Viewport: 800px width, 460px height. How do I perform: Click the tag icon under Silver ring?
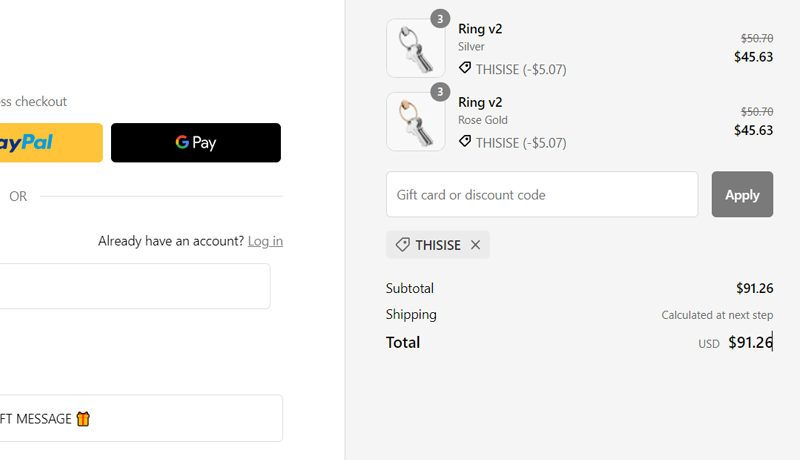[465, 68]
